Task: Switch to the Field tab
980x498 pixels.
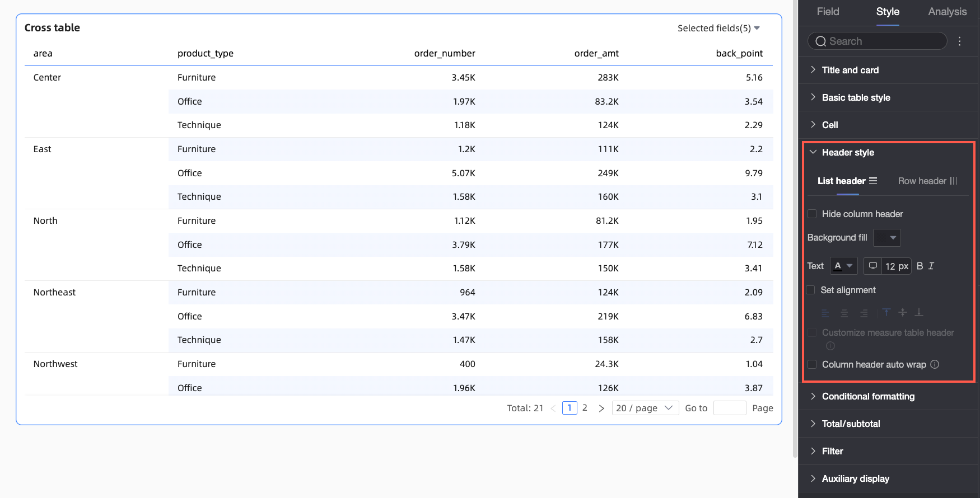Action: tap(828, 12)
